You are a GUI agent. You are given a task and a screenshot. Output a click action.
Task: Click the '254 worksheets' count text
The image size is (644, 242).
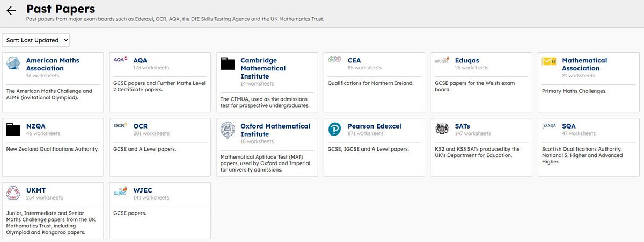point(44,198)
